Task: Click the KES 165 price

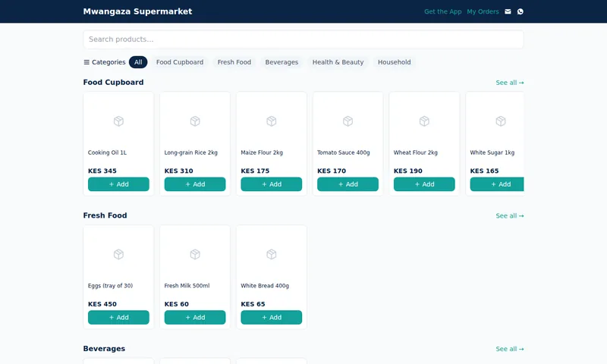Action: (484, 171)
